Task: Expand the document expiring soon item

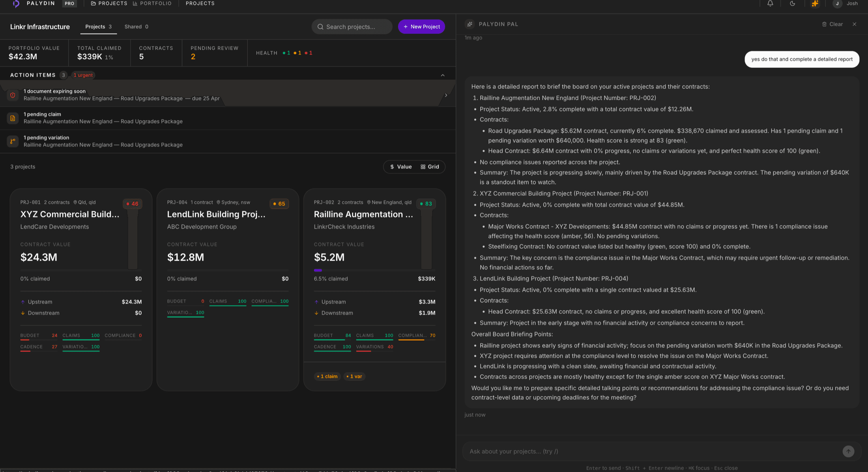Action: click(x=446, y=95)
